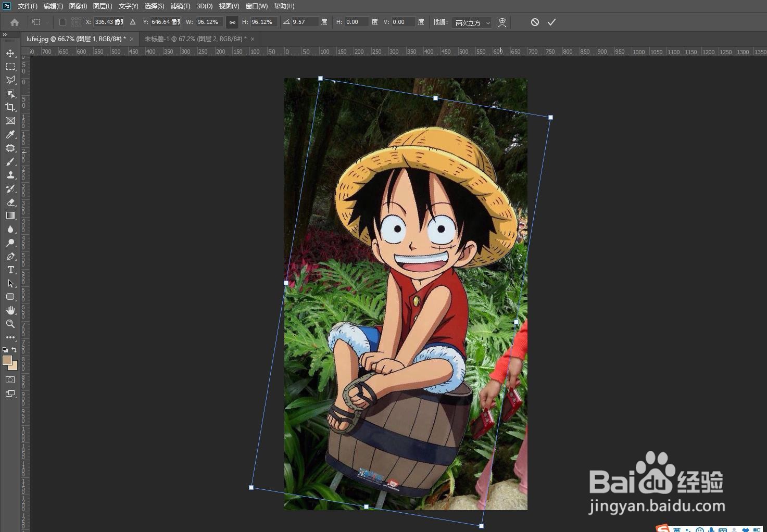Open the transform tool preset picker
Viewport: 767px width, 532px height.
click(x=40, y=22)
